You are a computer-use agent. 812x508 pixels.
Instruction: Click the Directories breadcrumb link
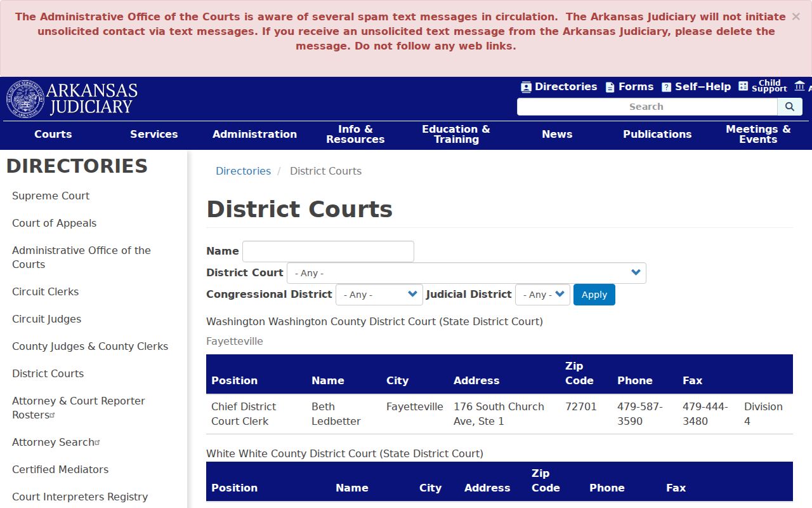(x=243, y=171)
